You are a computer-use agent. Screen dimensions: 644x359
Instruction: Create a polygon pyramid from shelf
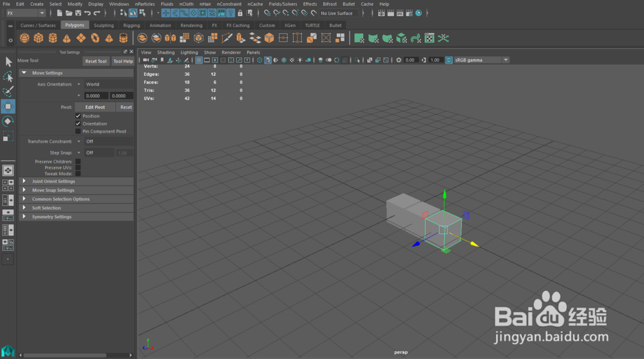(x=109, y=38)
